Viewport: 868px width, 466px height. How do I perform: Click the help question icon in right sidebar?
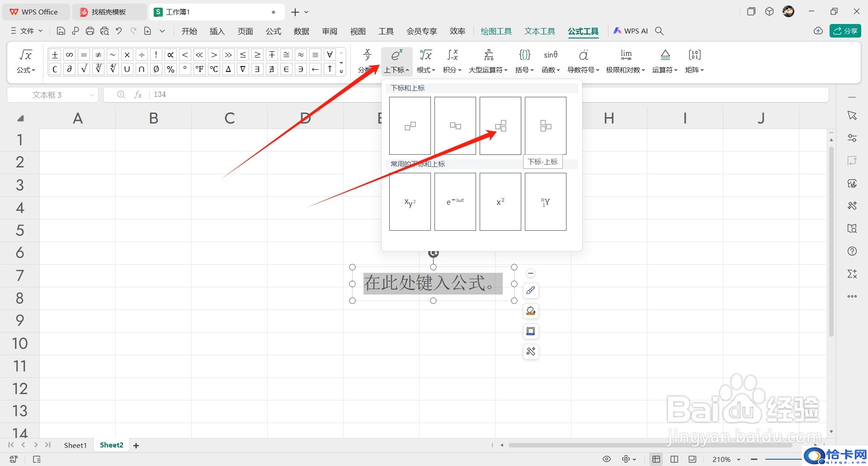tap(852, 251)
